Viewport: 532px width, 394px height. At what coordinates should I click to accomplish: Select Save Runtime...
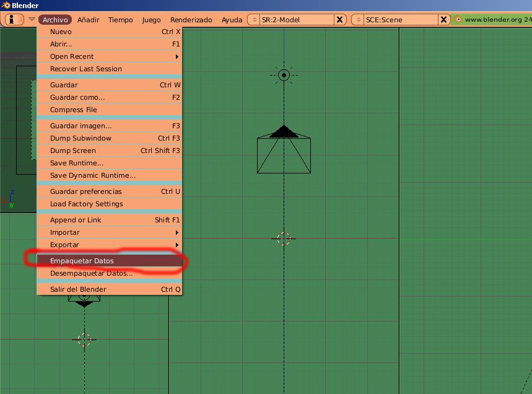click(x=109, y=163)
